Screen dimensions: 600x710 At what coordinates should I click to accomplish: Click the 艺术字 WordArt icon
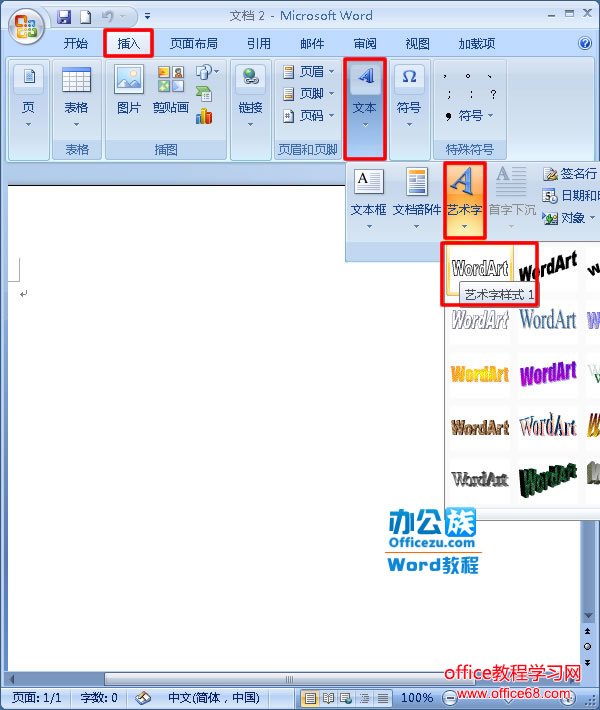(462, 180)
